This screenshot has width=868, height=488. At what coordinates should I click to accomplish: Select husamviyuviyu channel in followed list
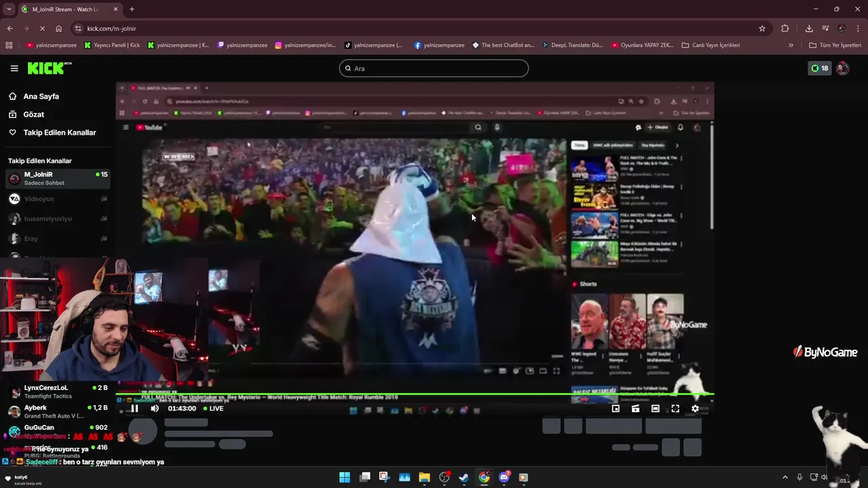click(58, 218)
